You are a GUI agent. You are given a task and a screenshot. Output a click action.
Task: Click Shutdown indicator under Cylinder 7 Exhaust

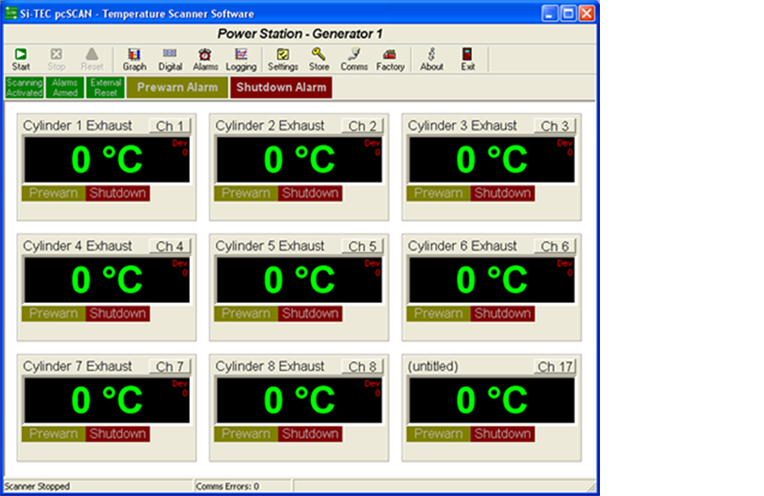click(117, 434)
